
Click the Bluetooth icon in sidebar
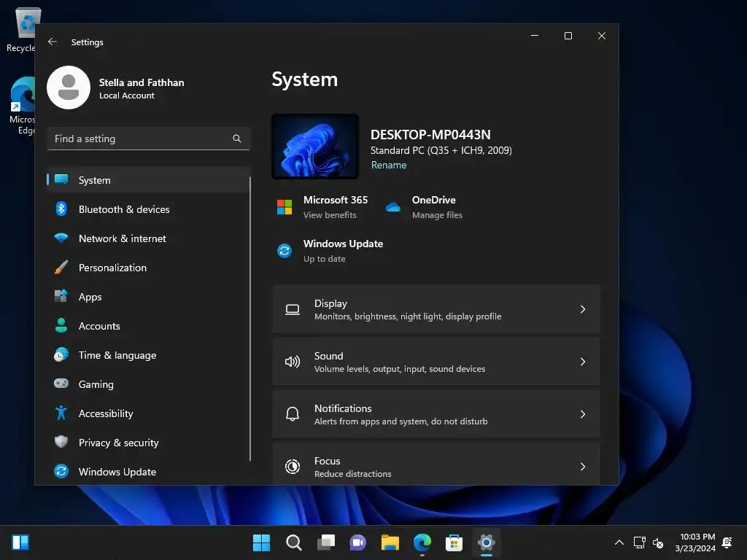61,209
